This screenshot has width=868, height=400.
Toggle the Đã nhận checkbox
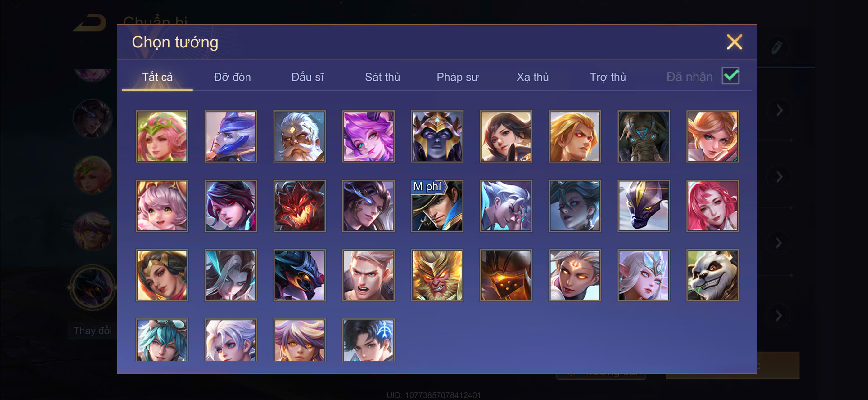(730, 76)
